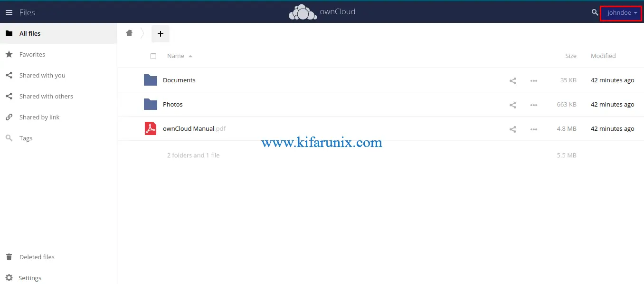Open Shared with others section
The image size is (644, 284).
point(58,96)
